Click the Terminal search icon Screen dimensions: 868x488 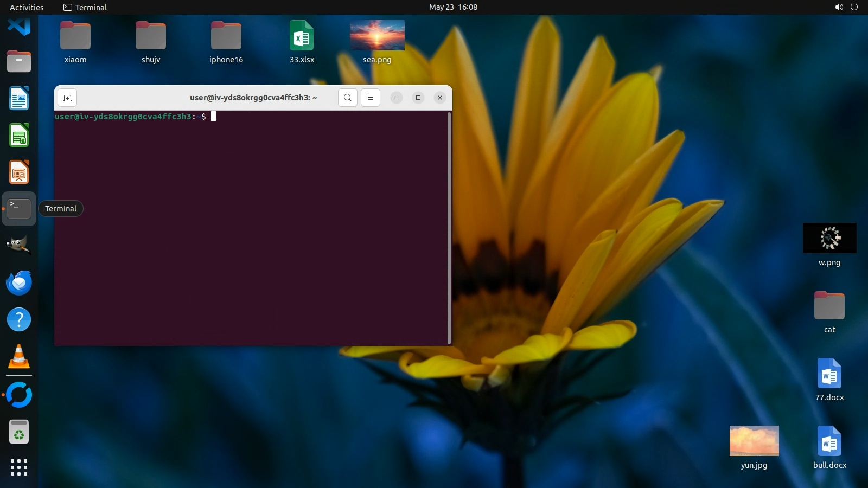(x=348, y=98)
